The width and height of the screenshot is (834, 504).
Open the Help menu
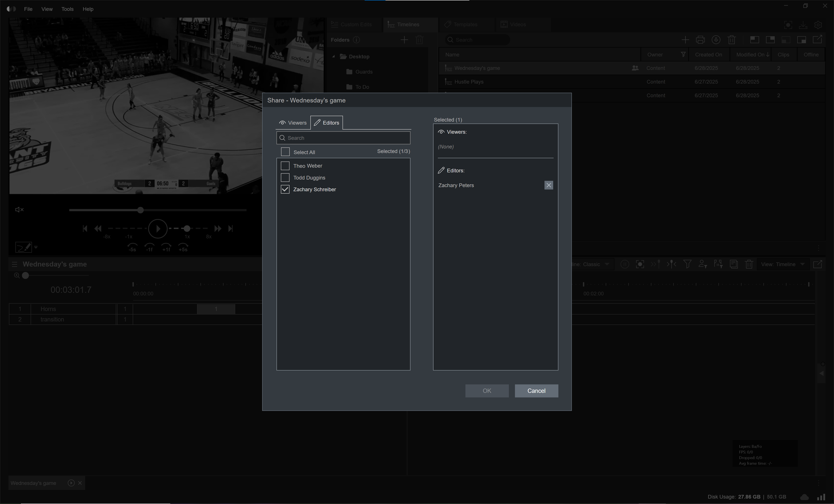click(88, 9)
